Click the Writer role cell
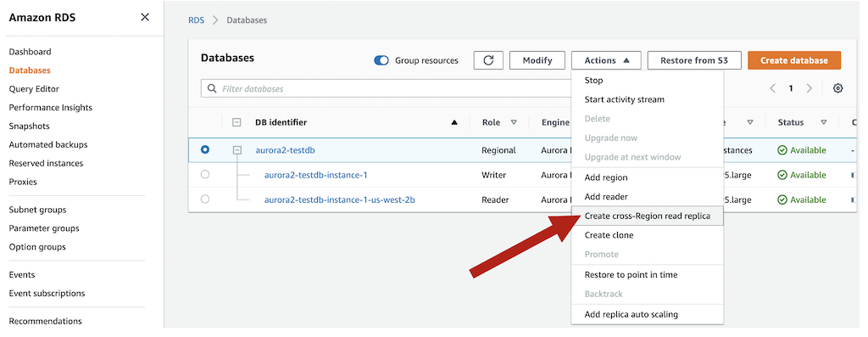The image size is (868, 337). click(x=494, y=175)
